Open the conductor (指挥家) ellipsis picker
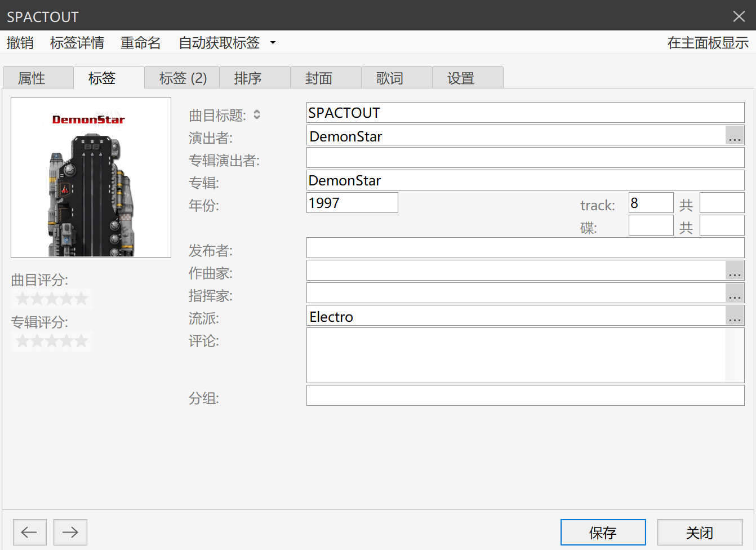This screenshot has height=550, width=756. point(734,294)
